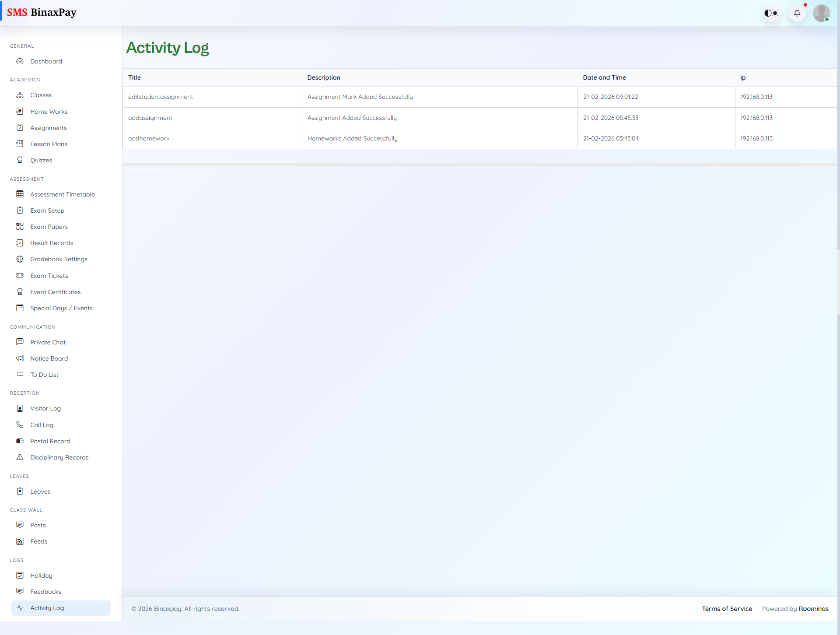Open the Activity Log sidebar item
This screenshot has height=635, width=840.
(x=47, y=608)
